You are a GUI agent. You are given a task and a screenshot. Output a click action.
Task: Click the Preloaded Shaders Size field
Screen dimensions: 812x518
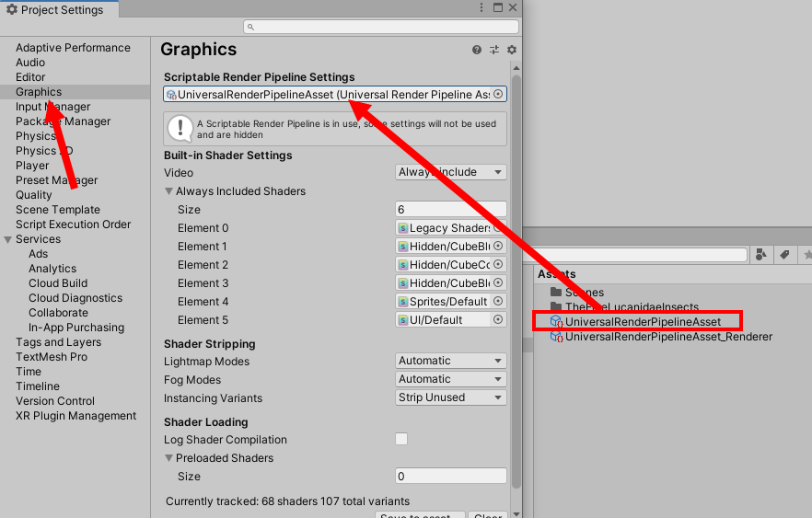coord(450,476)
